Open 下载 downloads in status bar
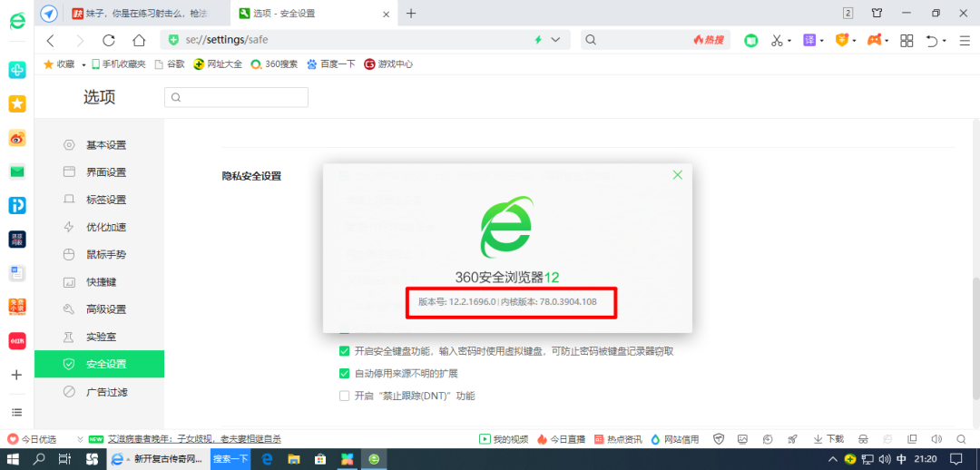Screen dimensions: 980x470 (828, 439)
